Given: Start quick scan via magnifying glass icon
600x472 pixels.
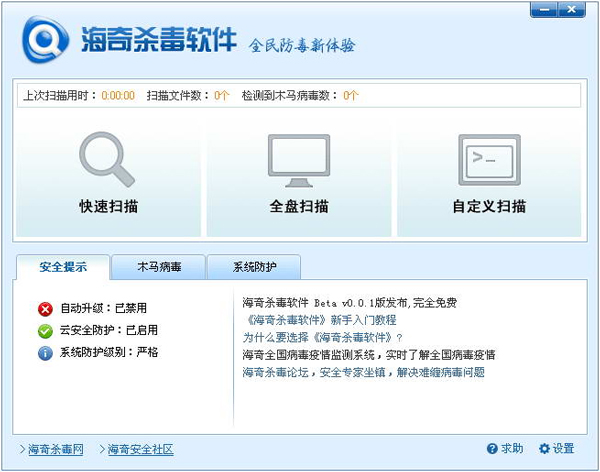Looking at the screenshot, I should pos(107,159).
